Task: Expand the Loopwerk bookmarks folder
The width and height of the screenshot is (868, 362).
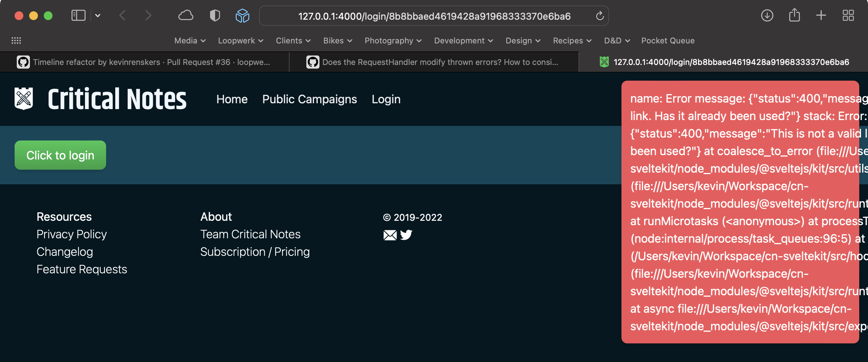Action: coord(241,41)
